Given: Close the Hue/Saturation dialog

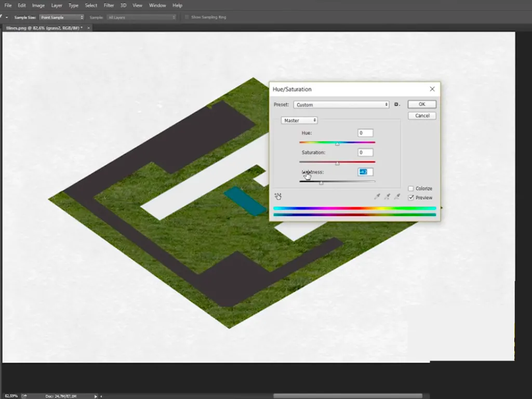Looking at the screenshot, I should point(432,89).
